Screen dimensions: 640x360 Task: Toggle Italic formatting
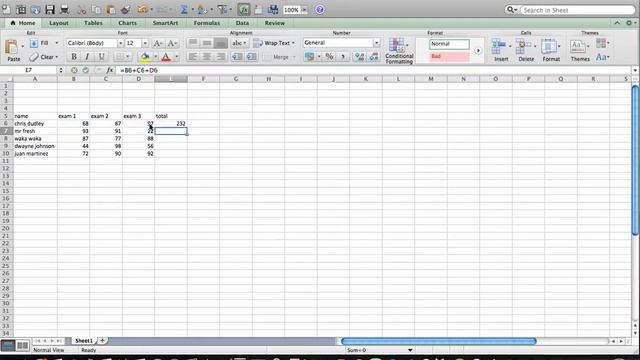pyautogui.click(x=87, y=57)
